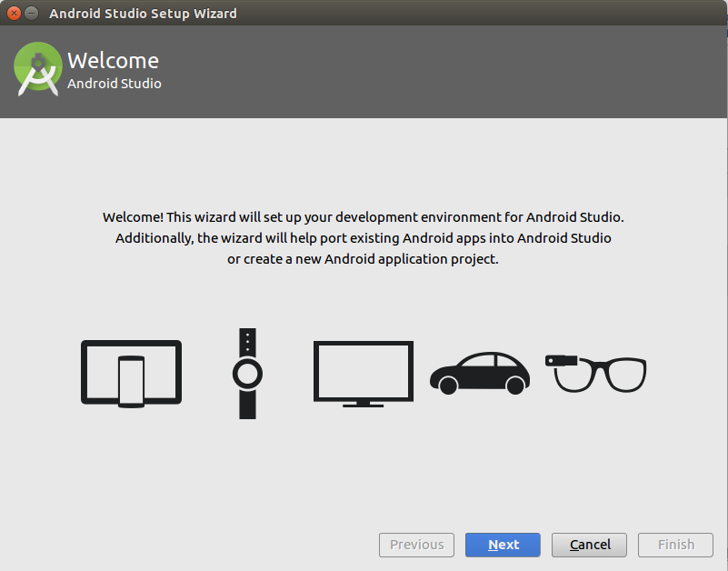Click the greyed-out Previous button
Viewport: 728px width, 571px height.
[416, 545]
